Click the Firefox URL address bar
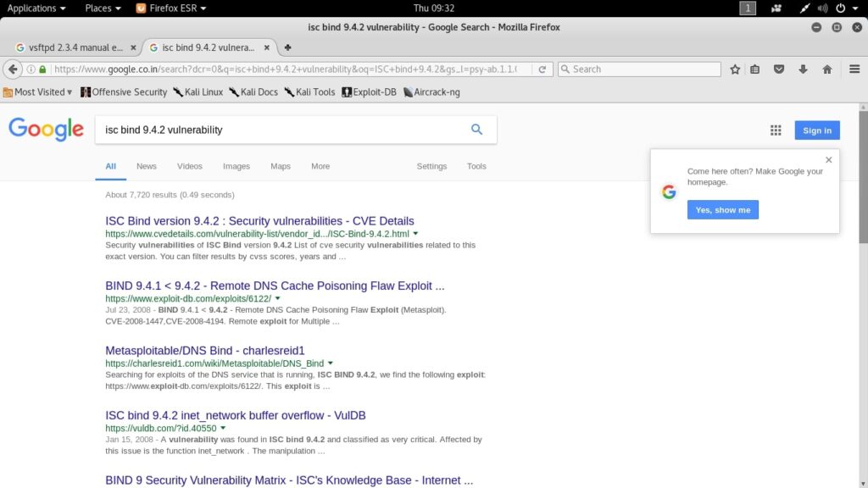 [x=285, y=69]
